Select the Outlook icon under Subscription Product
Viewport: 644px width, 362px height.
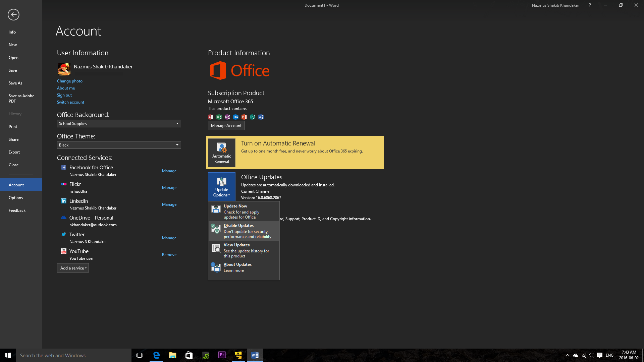[x=236, y=117]
